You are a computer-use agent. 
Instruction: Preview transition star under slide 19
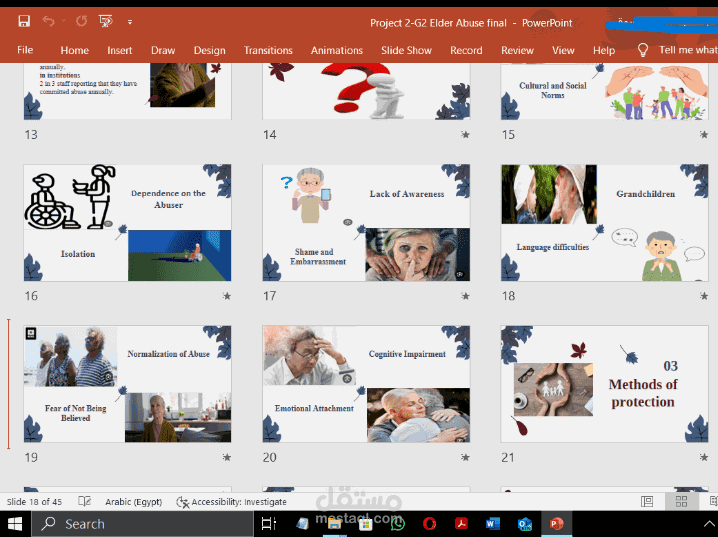tap(227, 457)
